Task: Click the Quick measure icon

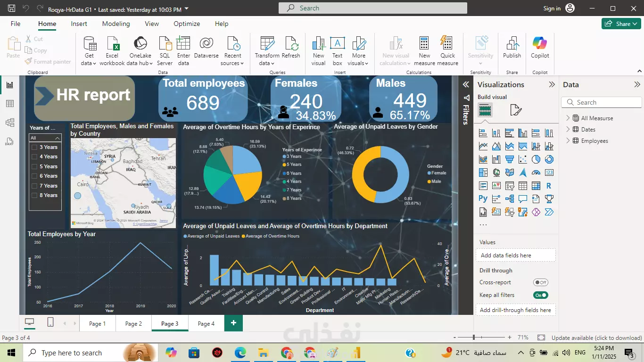Action: click(x=447, y=43)
